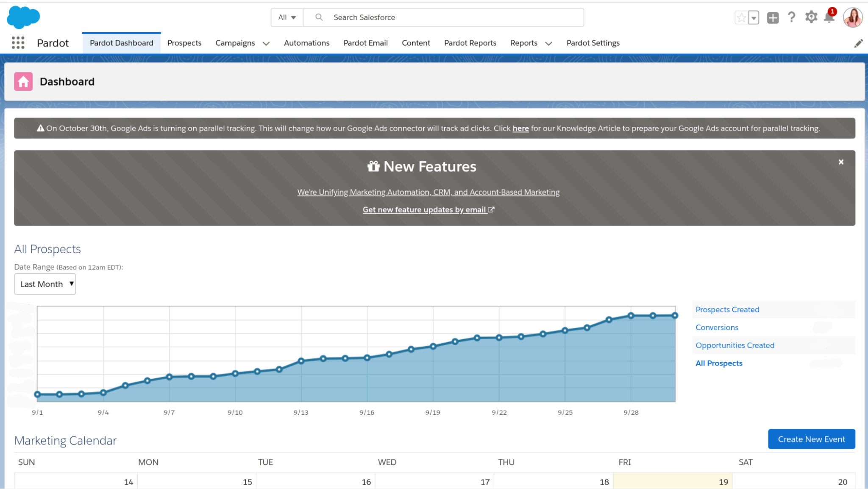Close the New Features announcement banner
Image resolution: width=868 pixels, height=489 pixels.
point(841,162)
